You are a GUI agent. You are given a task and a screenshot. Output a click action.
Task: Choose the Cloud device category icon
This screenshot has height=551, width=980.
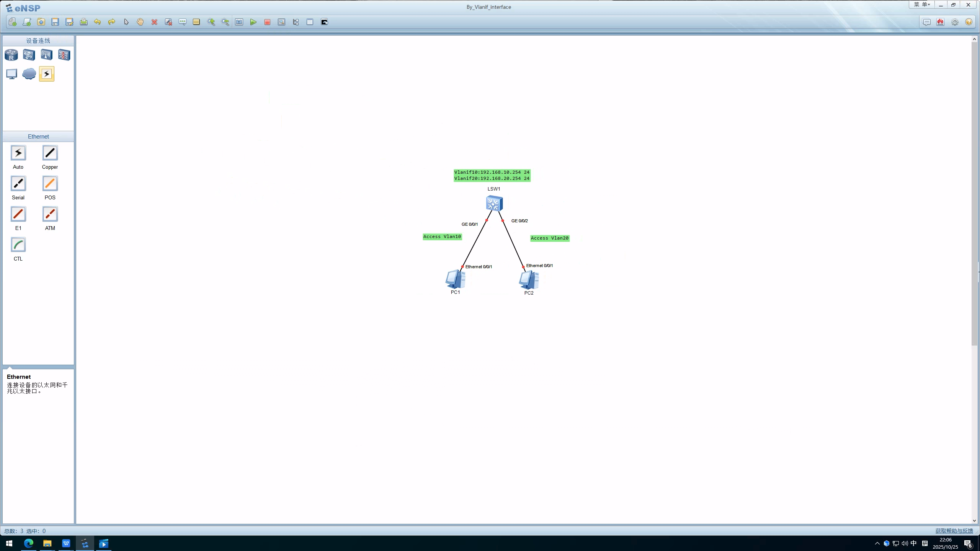pyautogui.click(x=29, y=74)
